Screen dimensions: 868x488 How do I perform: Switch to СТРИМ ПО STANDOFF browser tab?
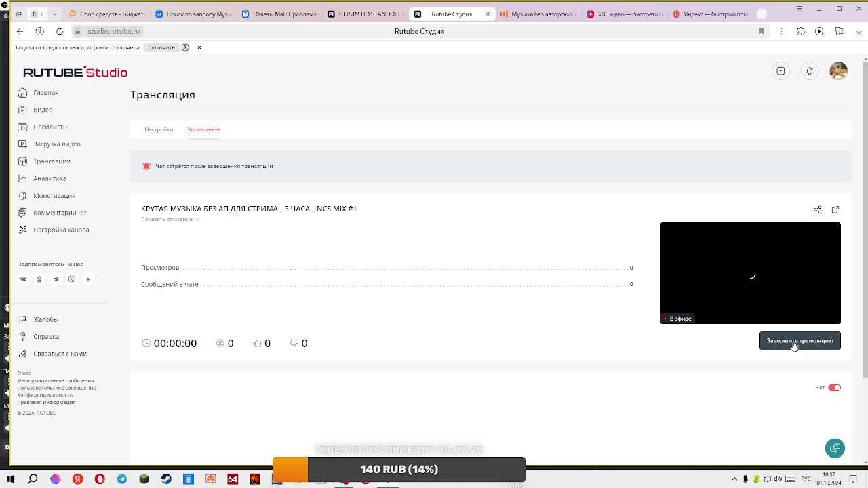[366, 14]
